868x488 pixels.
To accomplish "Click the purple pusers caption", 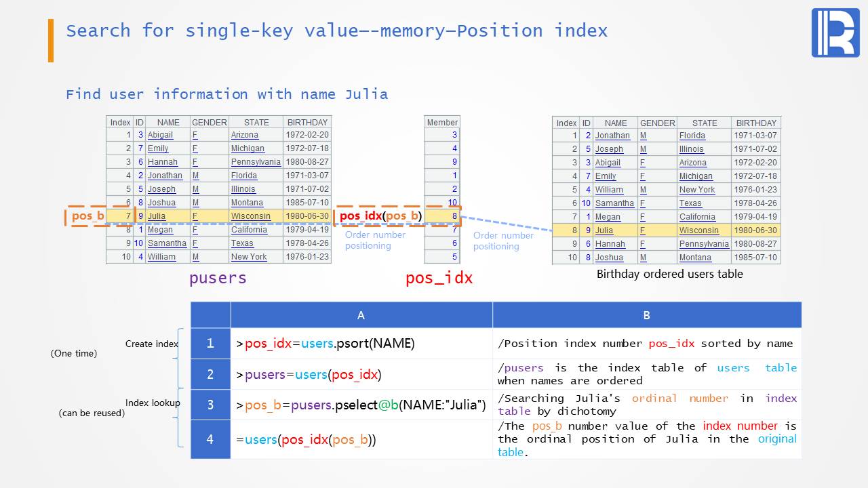I will coord(218,278).
